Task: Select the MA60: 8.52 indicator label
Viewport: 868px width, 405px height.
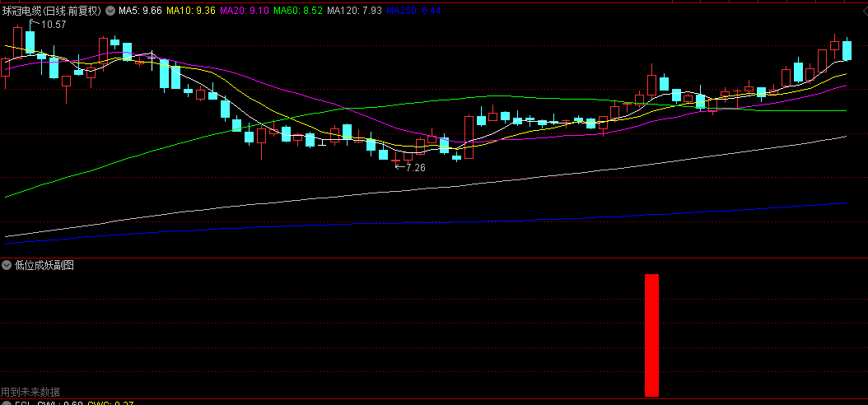Action: point(298,10)
